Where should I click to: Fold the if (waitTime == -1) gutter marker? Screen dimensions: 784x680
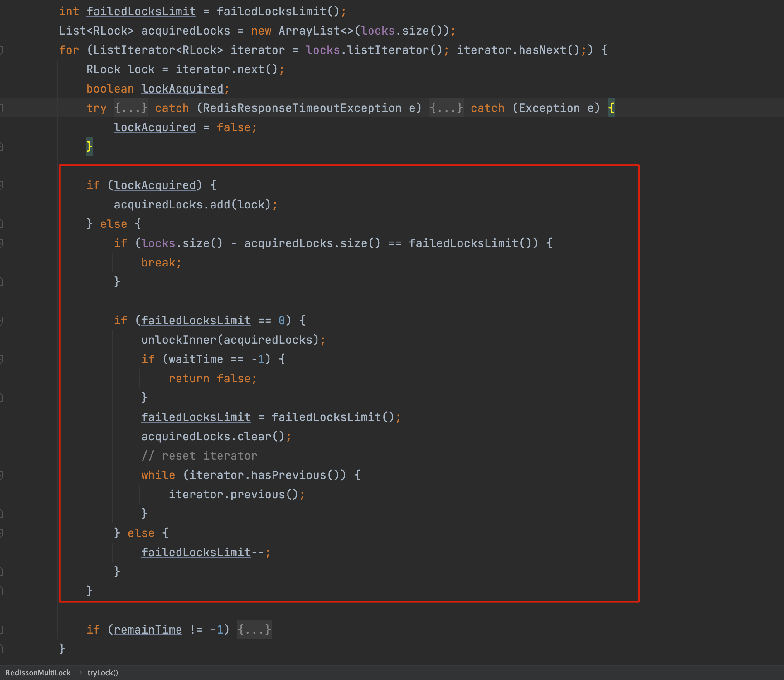pos(2,359)
